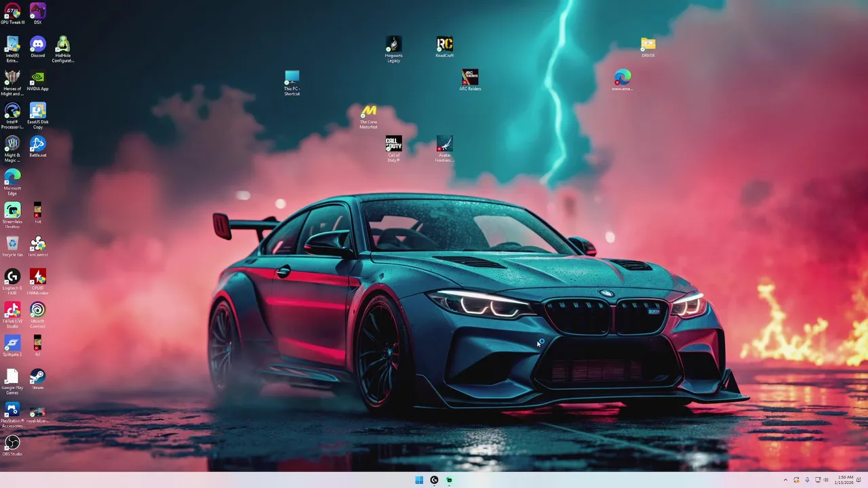Select This PC - Shortcut icon

pos(292,83)
